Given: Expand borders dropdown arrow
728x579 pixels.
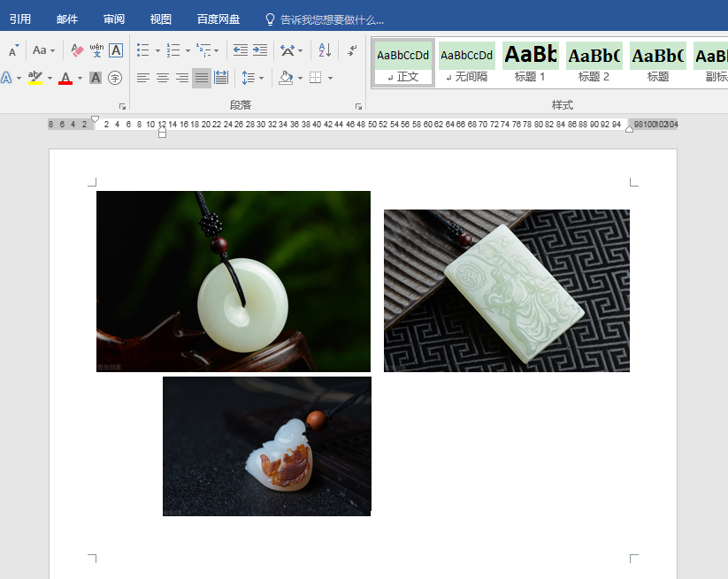Looking at the screenshot, I should (330, 78).
